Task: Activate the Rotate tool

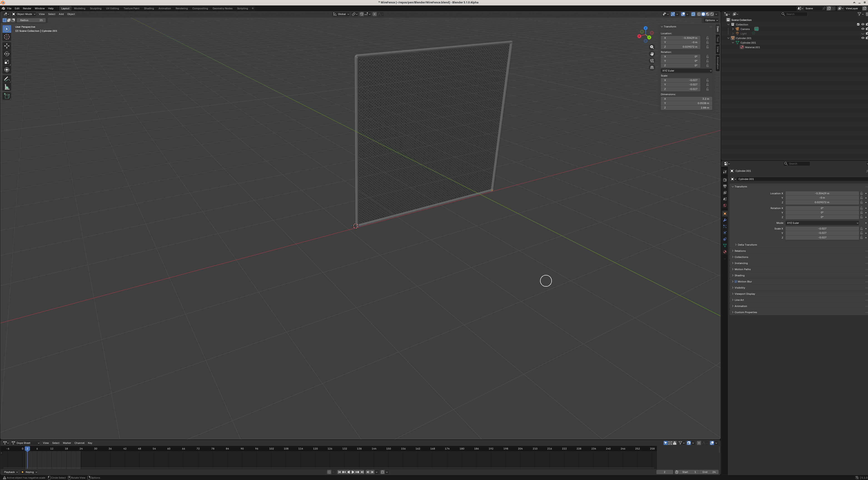Action: pos(7,54)
